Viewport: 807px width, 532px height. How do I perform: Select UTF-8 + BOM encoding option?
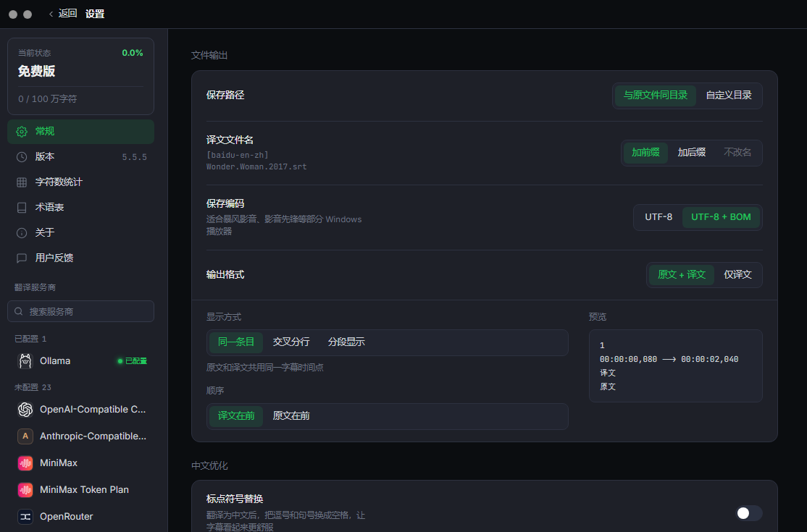[x=721, y=217]
